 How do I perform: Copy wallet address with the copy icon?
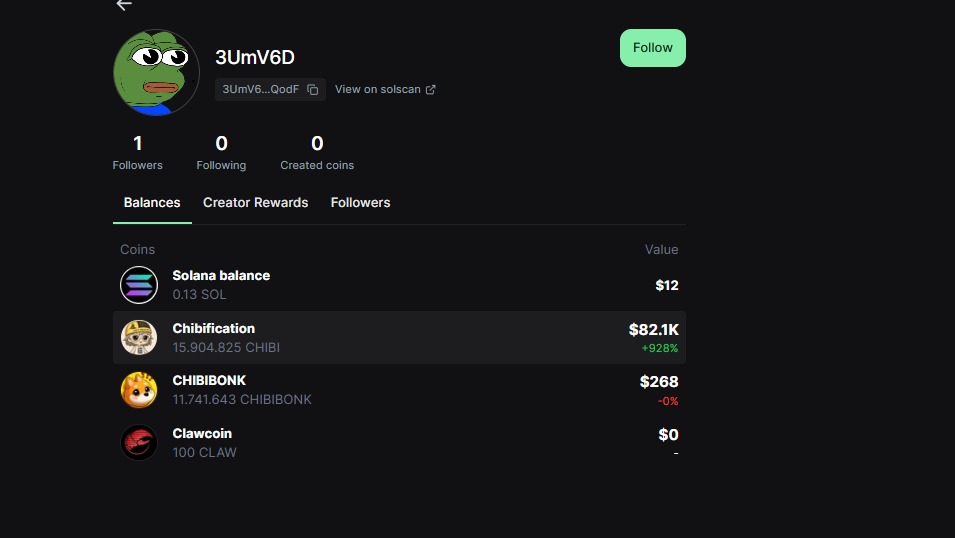(x=312, y=90)
